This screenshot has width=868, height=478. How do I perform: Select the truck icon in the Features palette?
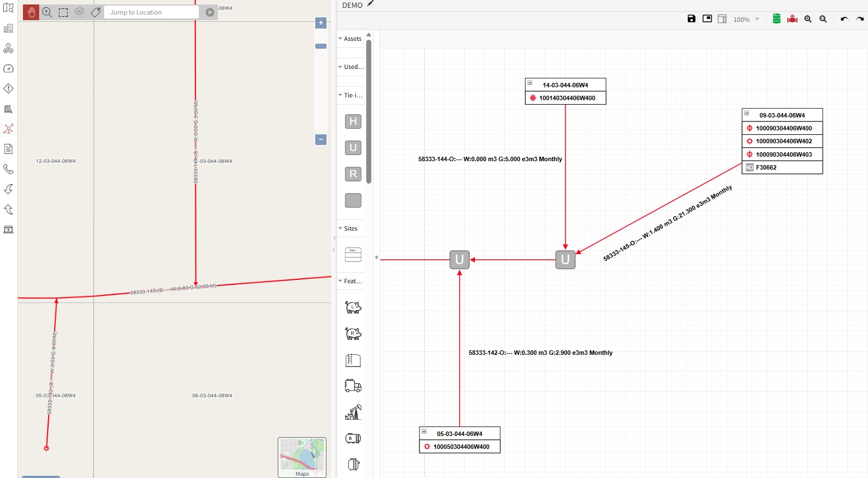point(352,386)
